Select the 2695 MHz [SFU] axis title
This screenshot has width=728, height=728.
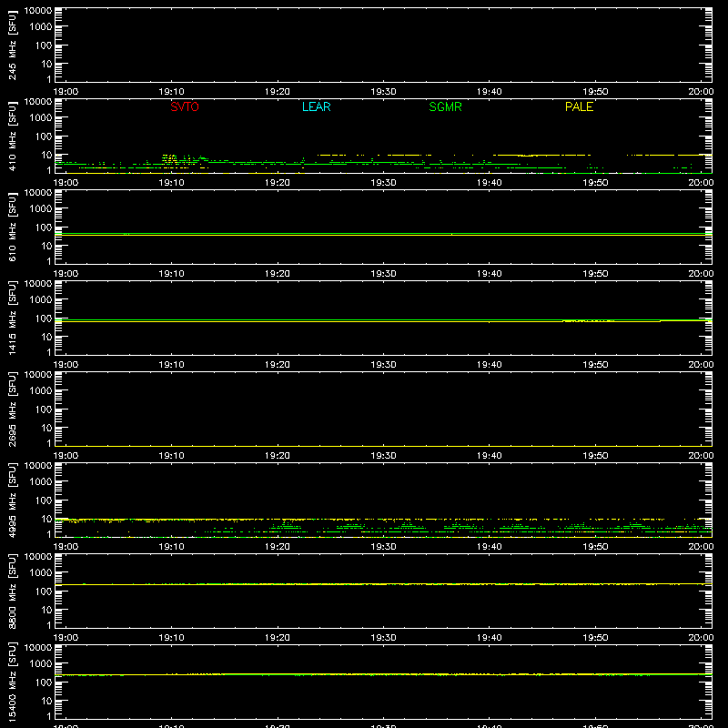12,409
